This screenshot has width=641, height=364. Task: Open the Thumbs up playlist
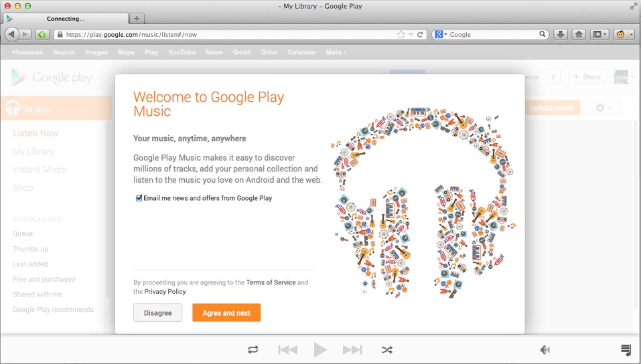(31, 249)
